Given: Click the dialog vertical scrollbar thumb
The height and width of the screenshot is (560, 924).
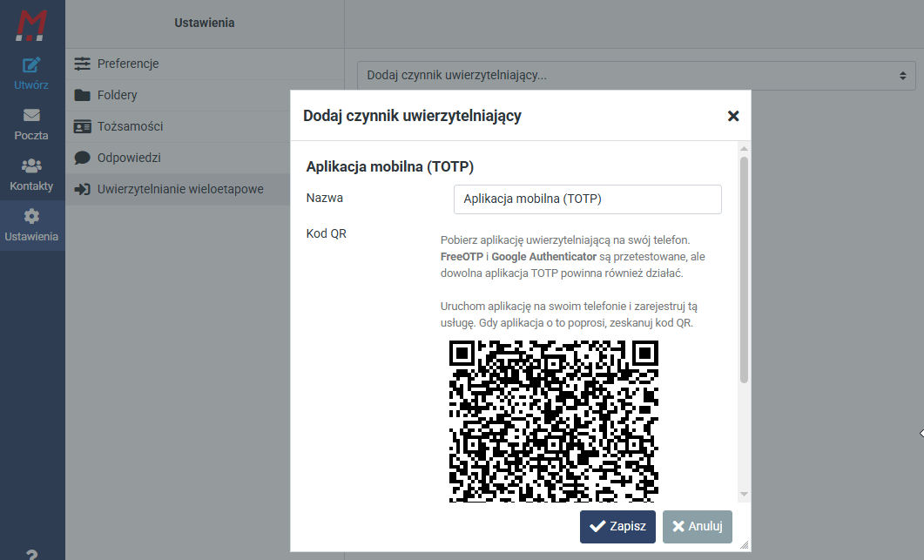Looking at the screenshot, I should tap(744, 270).
